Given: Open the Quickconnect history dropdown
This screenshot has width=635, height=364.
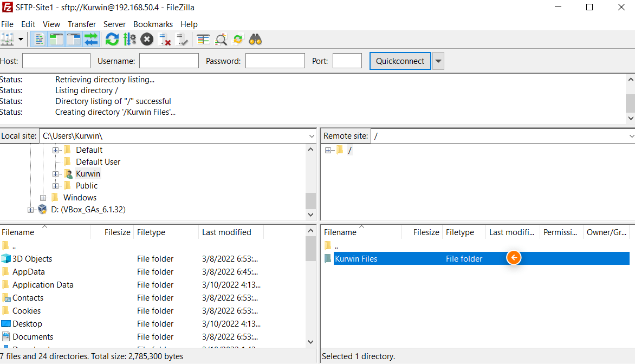Looking at the screenshot, I should [x=438, y=61].
